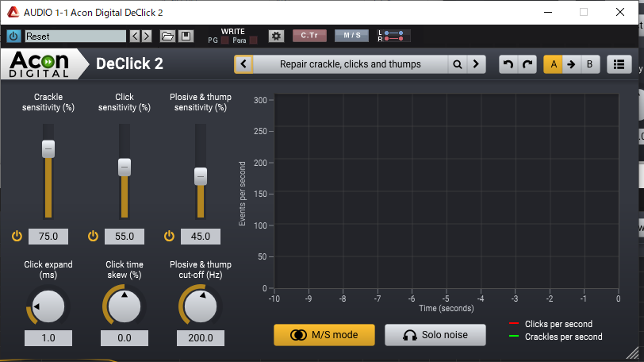Open preset file with folder icon

[x=167, y=37]
